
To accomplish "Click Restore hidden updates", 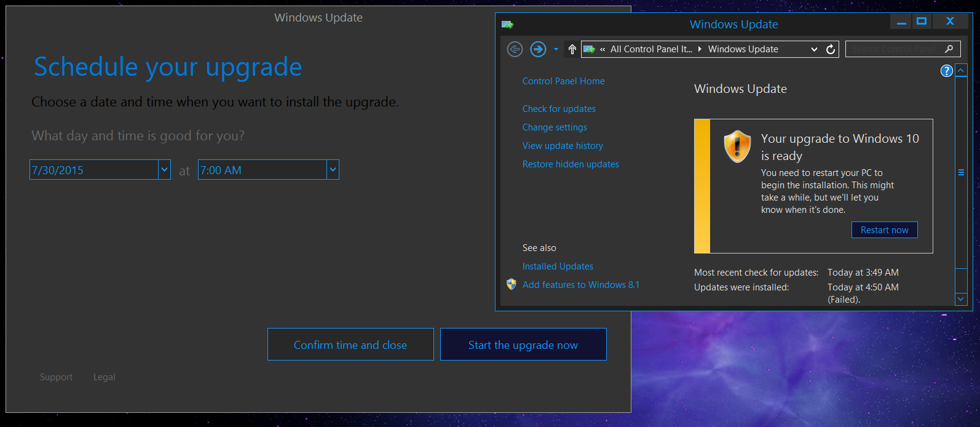I will click(571, 164).
